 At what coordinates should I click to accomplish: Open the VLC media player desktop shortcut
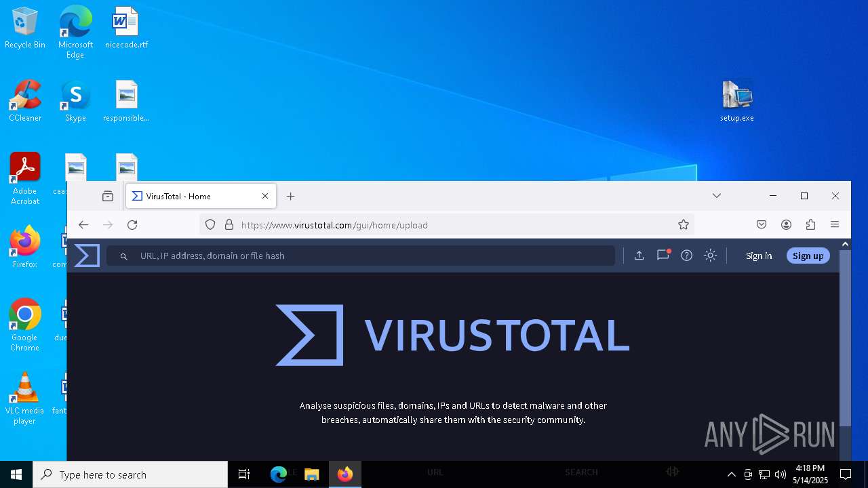25,399
